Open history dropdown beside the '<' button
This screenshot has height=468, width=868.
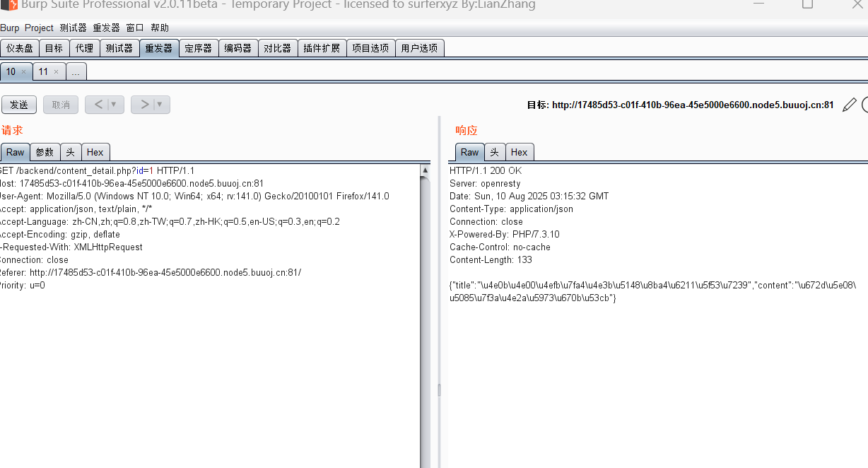(115, 105)
